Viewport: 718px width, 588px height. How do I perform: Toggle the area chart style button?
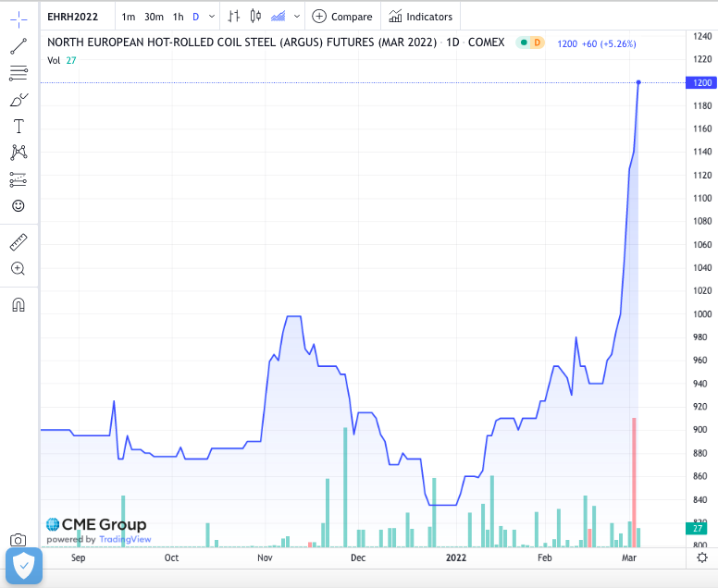(x=278, y=17)
